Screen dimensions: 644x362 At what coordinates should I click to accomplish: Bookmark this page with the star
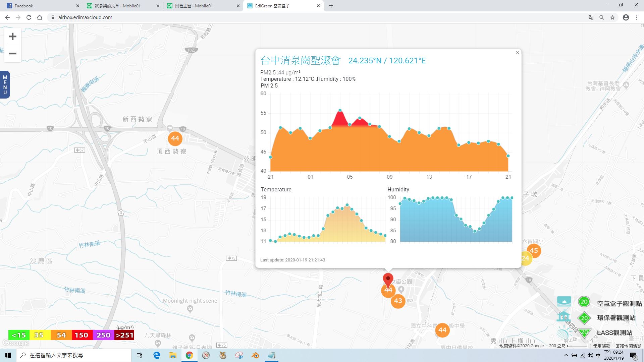click(x=612, y=17)
